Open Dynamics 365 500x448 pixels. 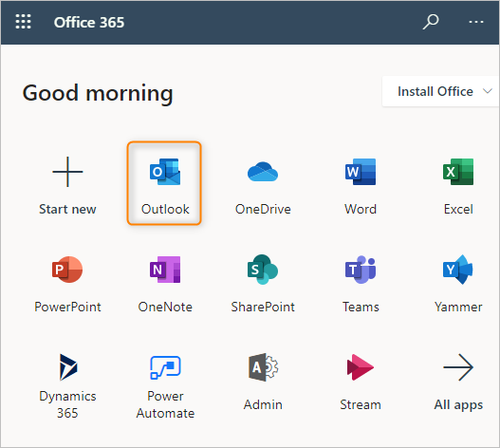(x=67, y=384)
